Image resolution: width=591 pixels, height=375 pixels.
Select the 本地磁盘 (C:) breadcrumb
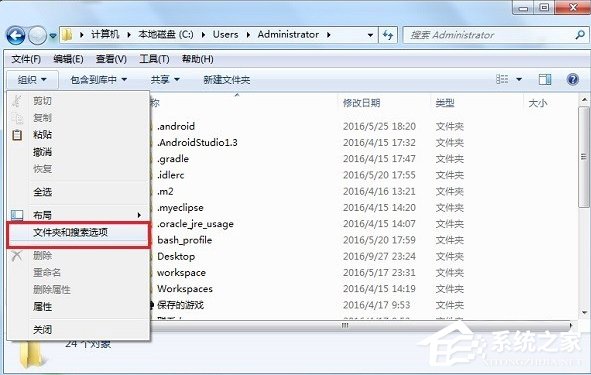coord(165,35)
